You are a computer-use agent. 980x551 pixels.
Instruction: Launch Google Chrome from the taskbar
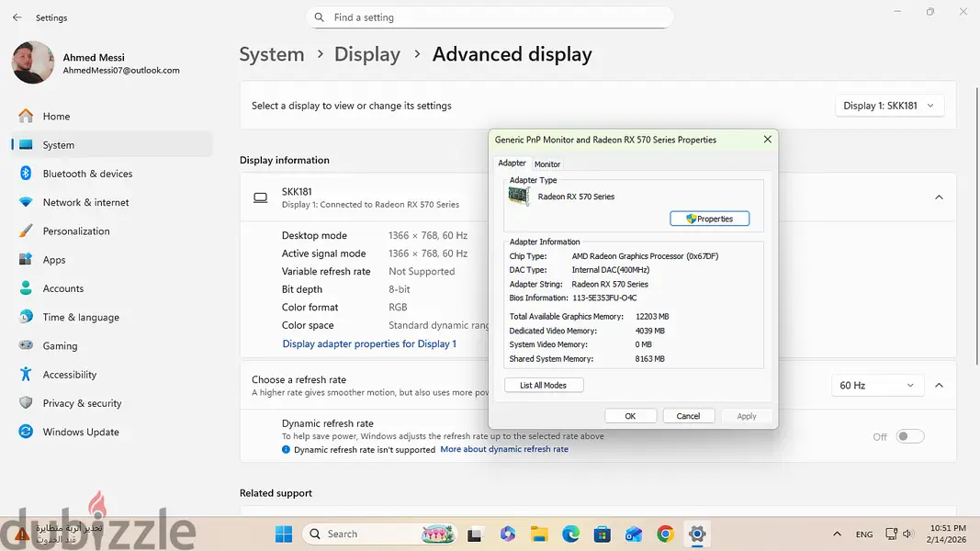pyautogui.click(x=666, y=534)
